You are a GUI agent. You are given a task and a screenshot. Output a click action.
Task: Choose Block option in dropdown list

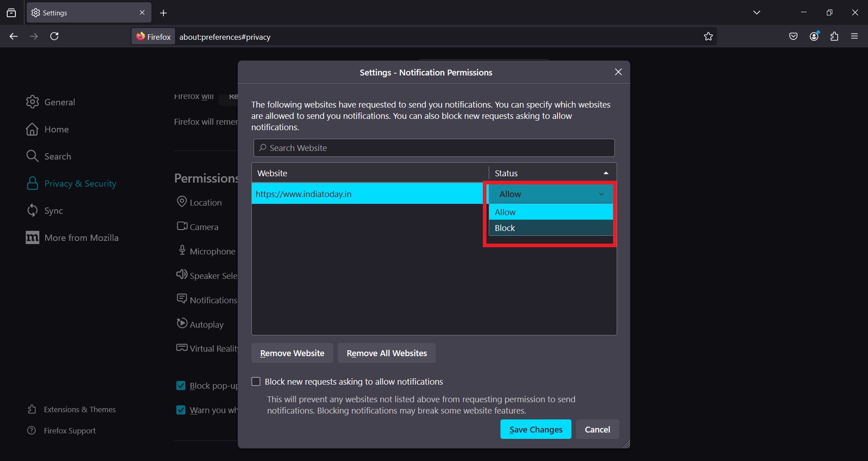[x=551, y=228]
